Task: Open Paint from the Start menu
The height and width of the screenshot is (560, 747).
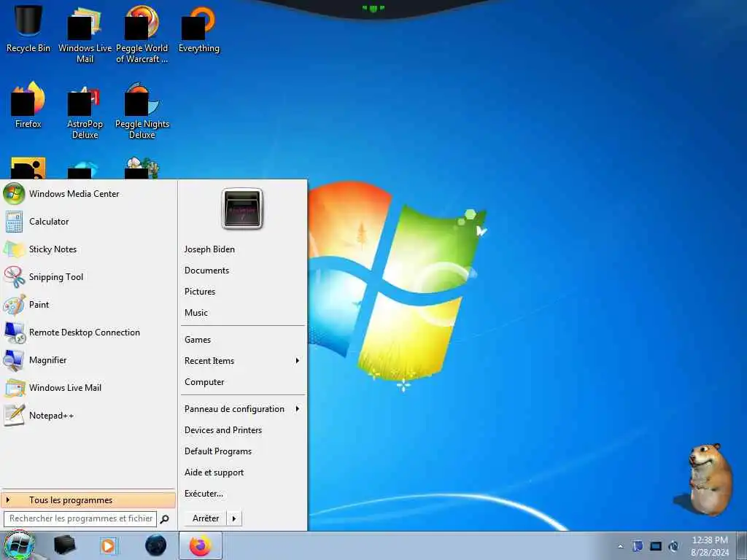Action: (x=88, y=304)
